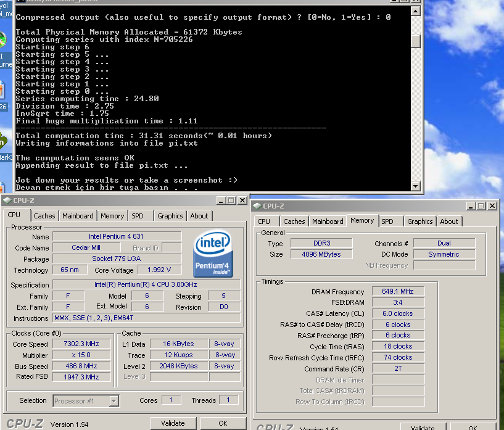The height and width of the screenshot is (430, 504).
Task: Click the Channels # value Dual
Action: pos(444,243)
